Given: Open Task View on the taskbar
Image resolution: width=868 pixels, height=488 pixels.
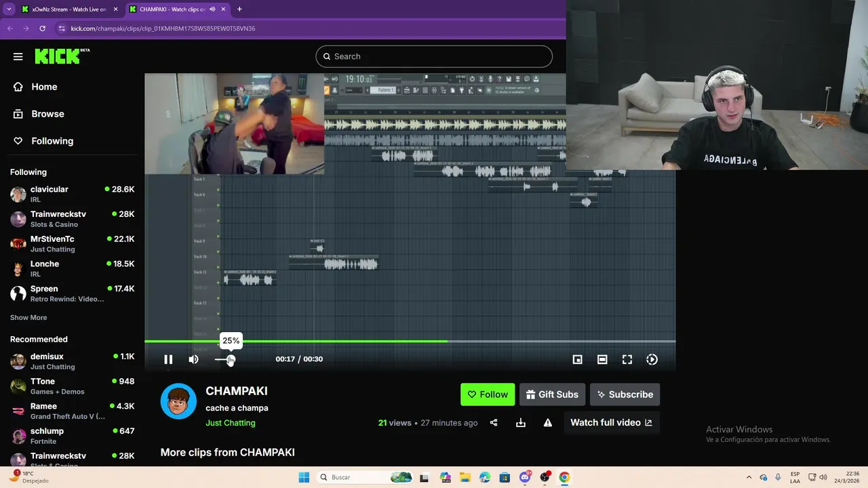Looking at the screenshot, I should pos(424,477).
